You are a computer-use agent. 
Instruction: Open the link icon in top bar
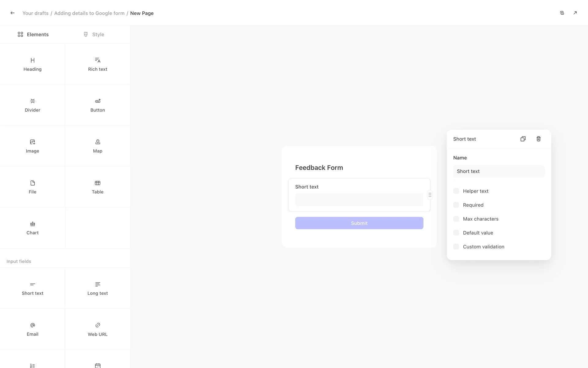(x=562, y=13)
